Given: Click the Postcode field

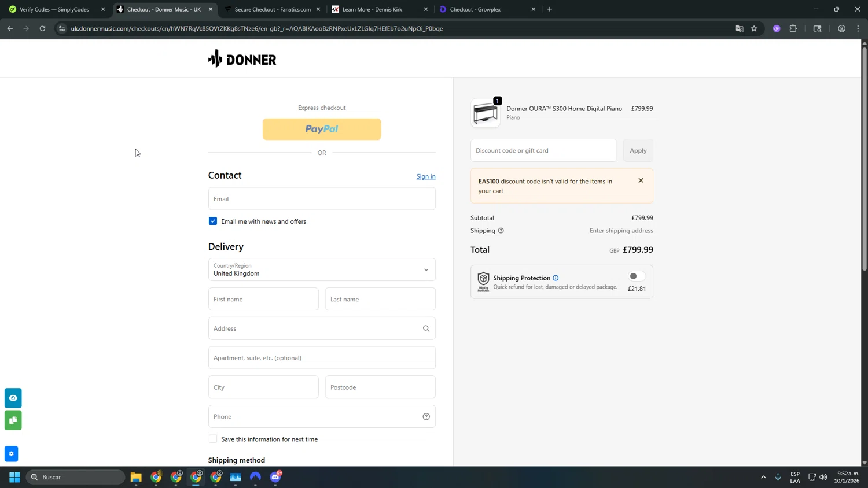Looking at the screenshot, I should coord(380,387).
